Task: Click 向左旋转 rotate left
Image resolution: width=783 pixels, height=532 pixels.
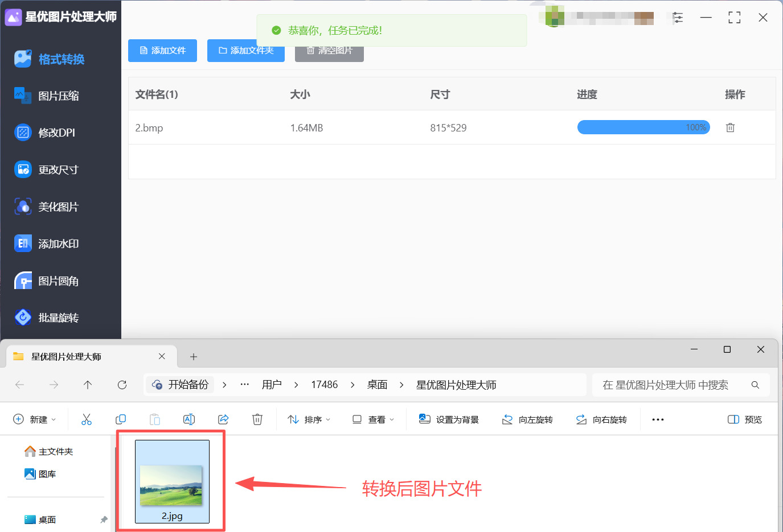Action: click(x=527, y=419)
